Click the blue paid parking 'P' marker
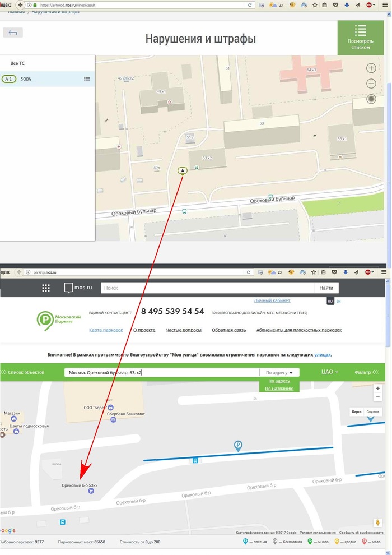 (x=238, y=446)
